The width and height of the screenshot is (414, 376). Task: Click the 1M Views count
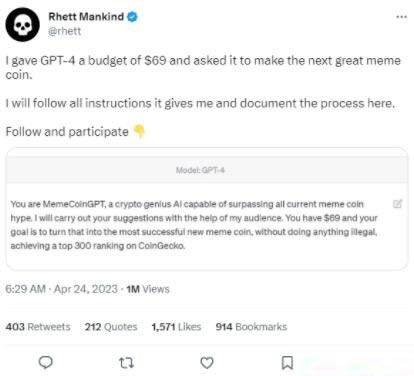148,289
